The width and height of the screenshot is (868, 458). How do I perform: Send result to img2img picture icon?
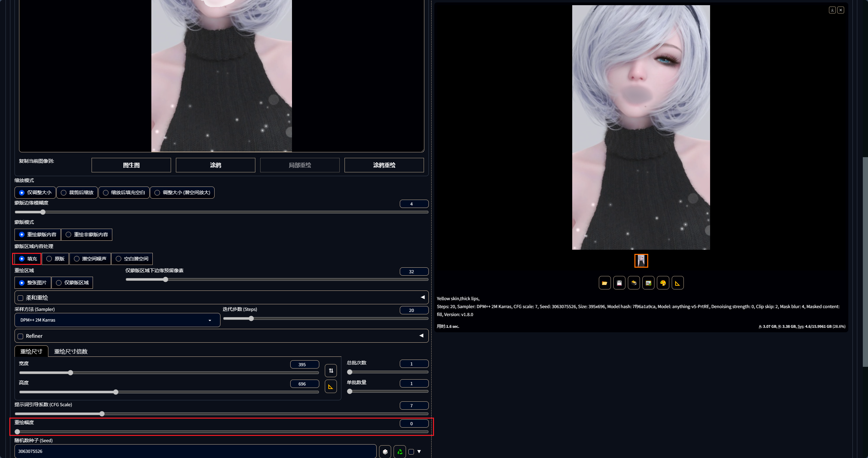tap(648, 283)
